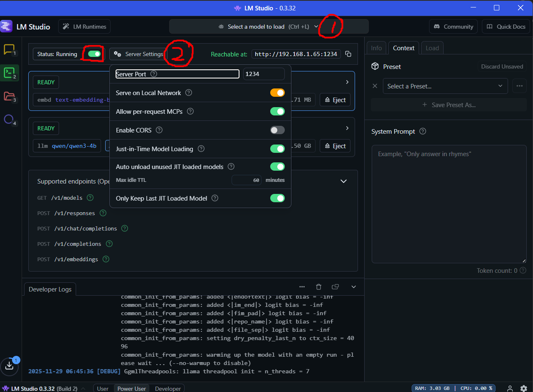Open the Select a model to load dropdown
Image resolution: width=533 pixels, height=392 pixels.
(x=269, y=26)
